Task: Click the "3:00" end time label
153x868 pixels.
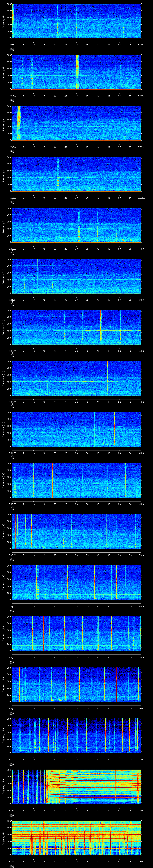Action: click(141, 351)
